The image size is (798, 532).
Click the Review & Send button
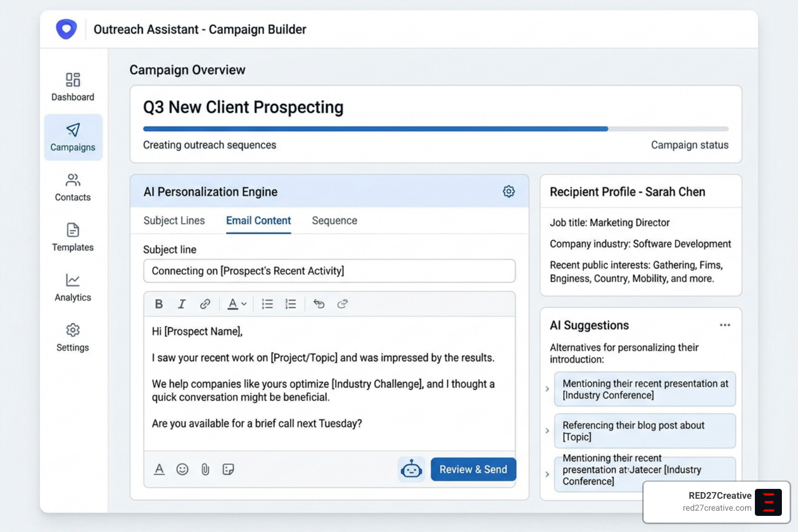click(473, 469)
